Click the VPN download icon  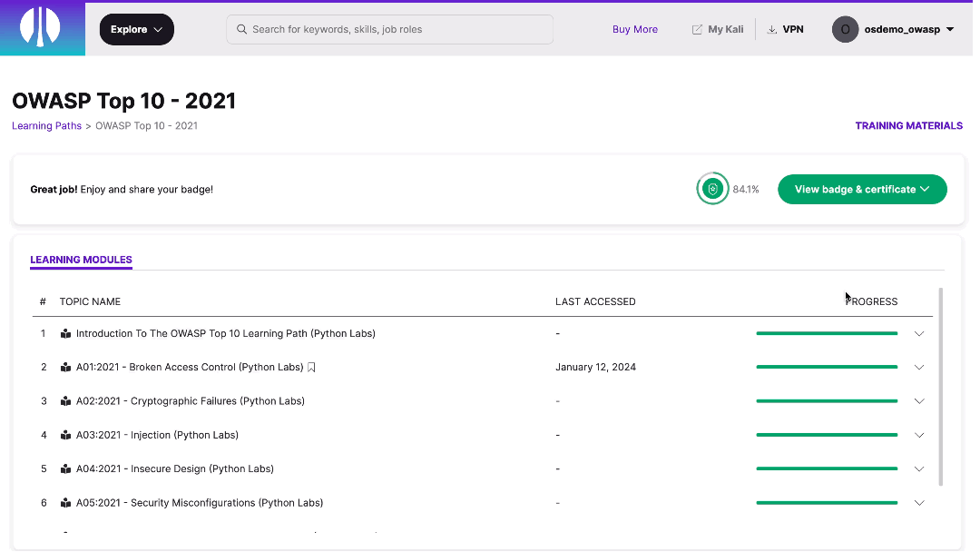tap(772, 29)
